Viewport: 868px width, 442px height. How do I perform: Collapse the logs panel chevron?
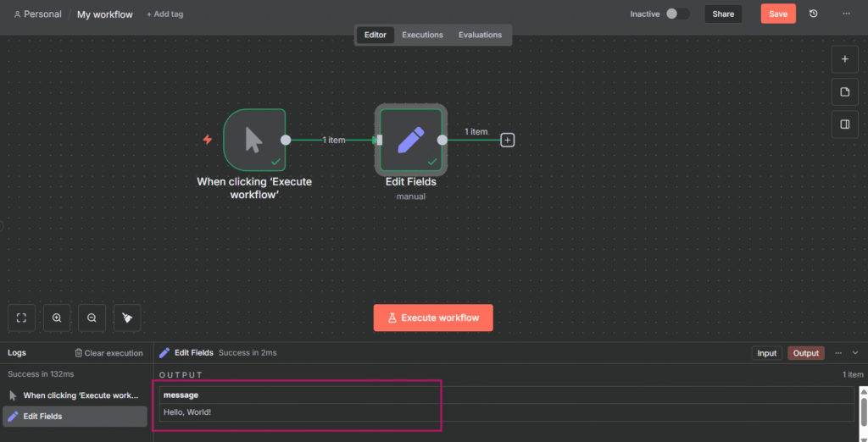pyautogui.click(x=855, y=353)
